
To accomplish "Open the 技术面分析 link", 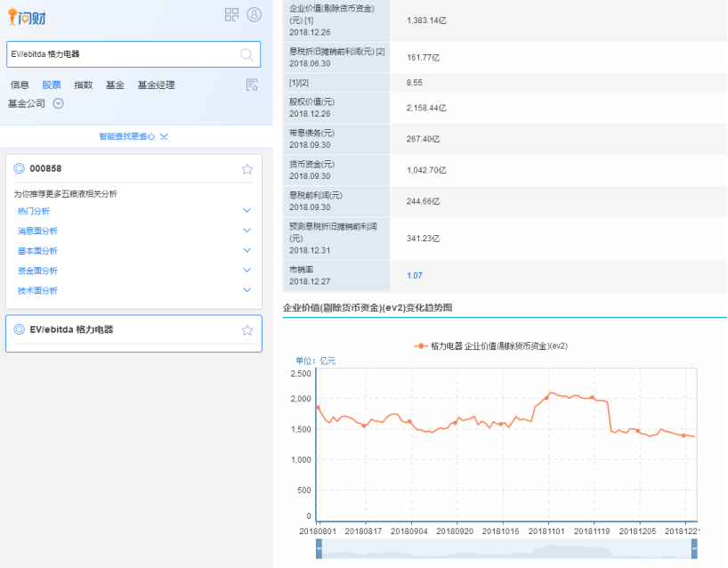I will click(37, 291).
